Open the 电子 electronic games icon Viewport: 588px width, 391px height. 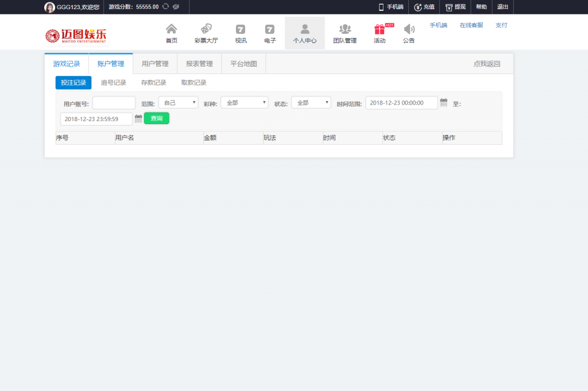tap(270, 29)
